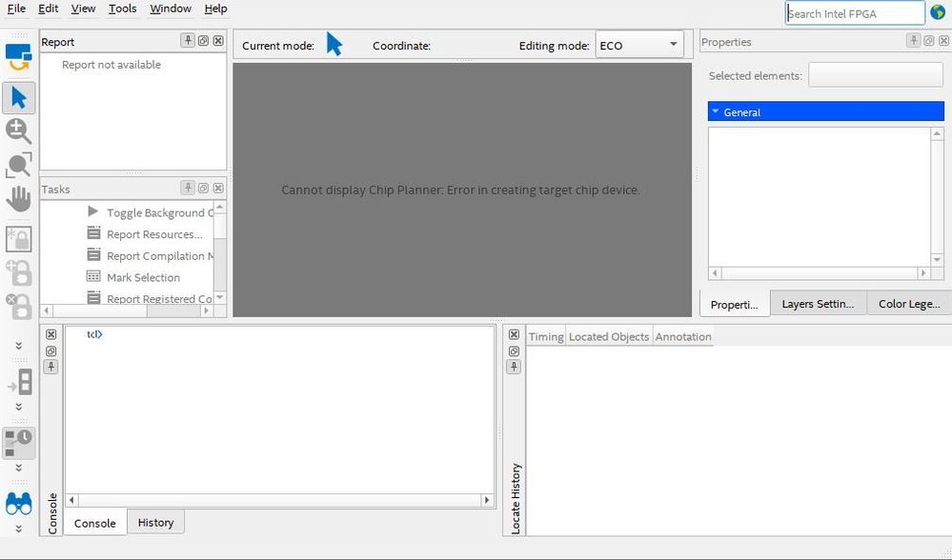The image size is (952, 560).
Task: Expand toolbar overflow chevron below lock icons
Action: coord(19,345)
